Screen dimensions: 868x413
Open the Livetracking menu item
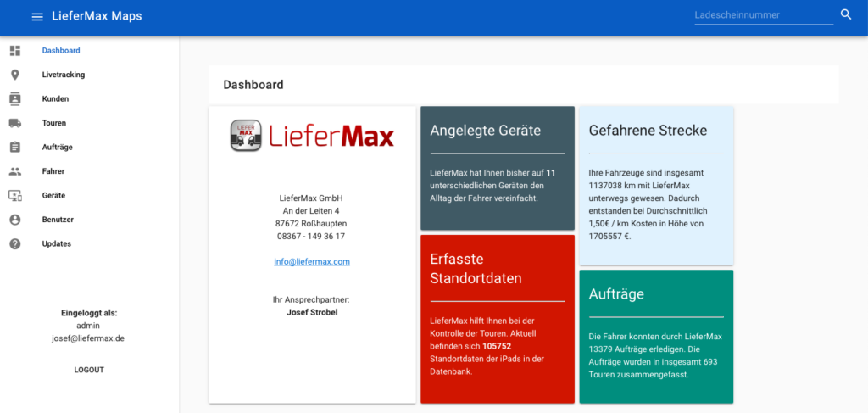(x=64, y=75)
